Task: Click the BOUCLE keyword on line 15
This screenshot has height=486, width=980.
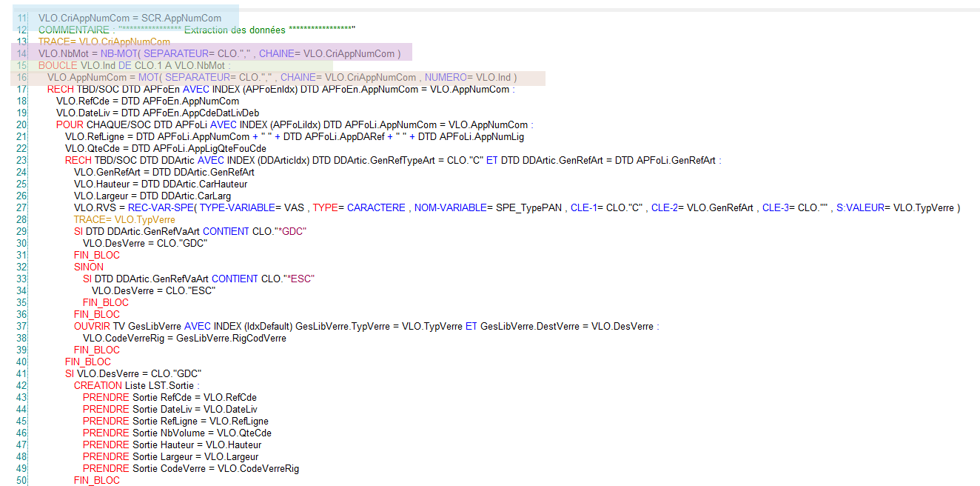Action: [x=58, y=65]
